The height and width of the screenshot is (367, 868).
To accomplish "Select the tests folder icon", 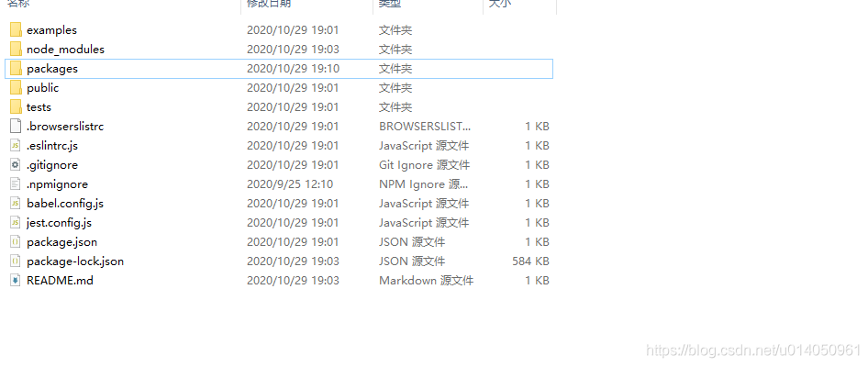I will point(16,106).
